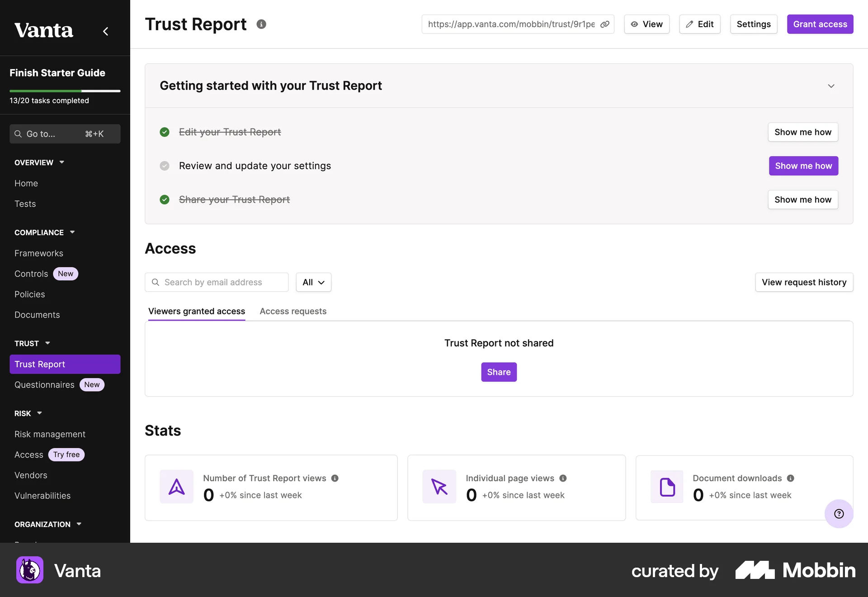868x597 pixels.
Task: Collapse the Getting started panel chevron
Action: [831, 86]
